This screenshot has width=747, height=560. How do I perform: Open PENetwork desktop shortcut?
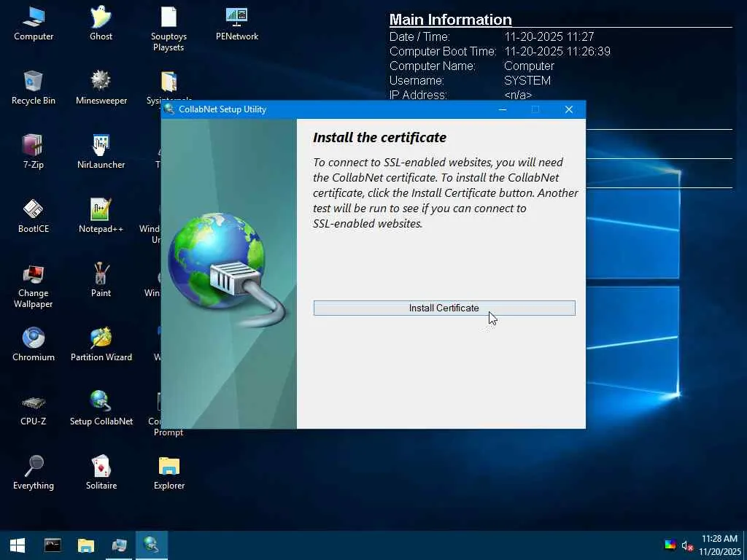pos(237,24)
